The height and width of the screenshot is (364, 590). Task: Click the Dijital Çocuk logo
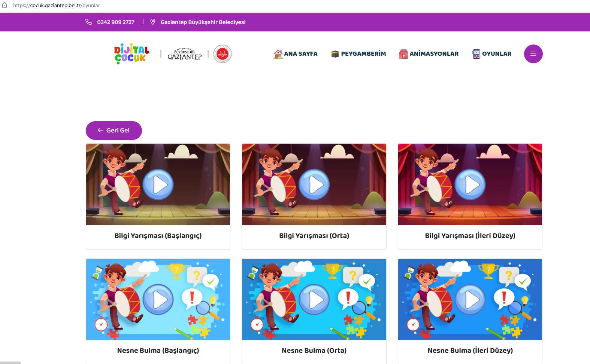(132, 54)
